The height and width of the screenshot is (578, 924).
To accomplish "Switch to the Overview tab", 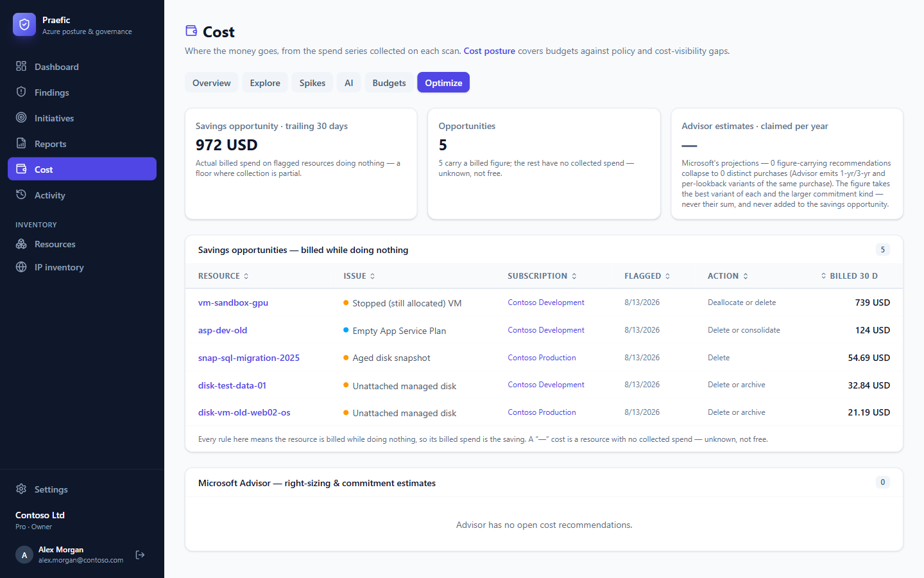I will (x=212, y=83).
